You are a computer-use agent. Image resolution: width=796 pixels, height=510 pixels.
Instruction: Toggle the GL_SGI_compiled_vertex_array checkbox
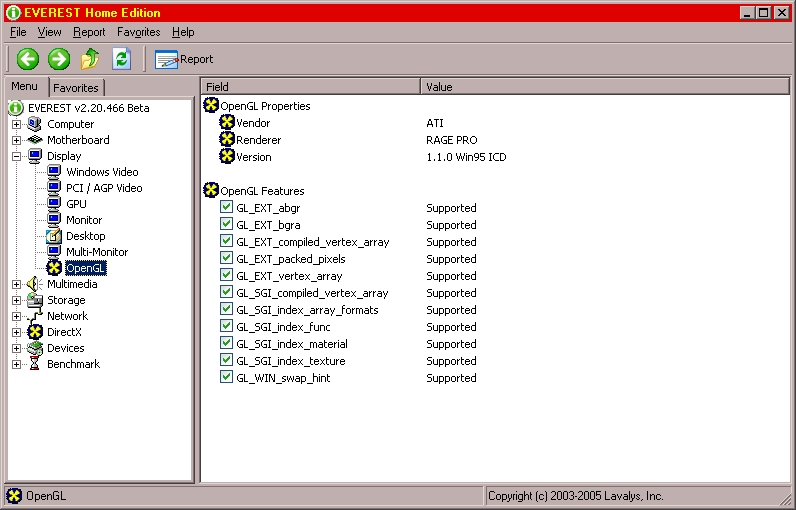point(226,292)
